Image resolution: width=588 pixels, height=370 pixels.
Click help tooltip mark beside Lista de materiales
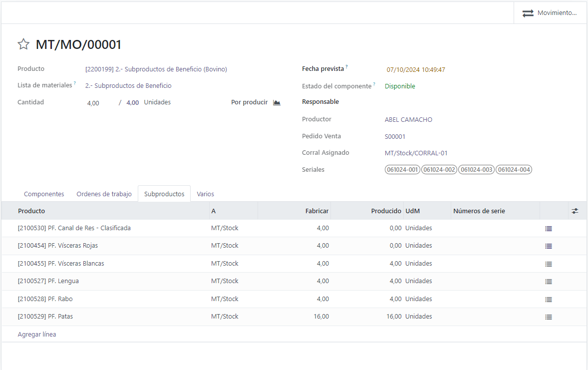[75, 83]
